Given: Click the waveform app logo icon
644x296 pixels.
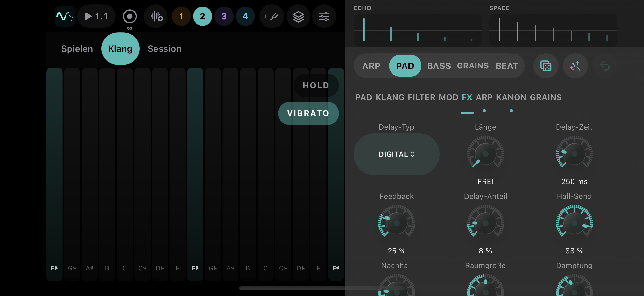Looking at the screenshot, I should click(x=65, y=16).
